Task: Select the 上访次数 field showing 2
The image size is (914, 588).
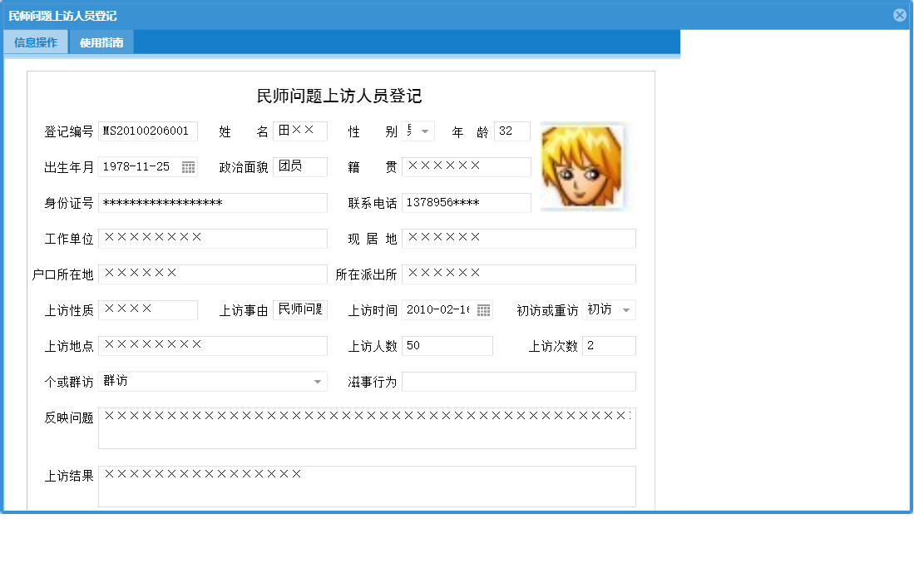Action: point(608,345)
